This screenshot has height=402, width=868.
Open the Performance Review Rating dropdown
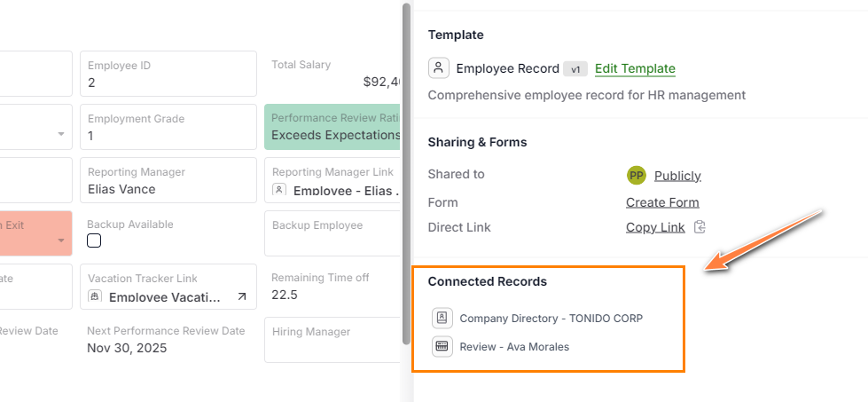pos(333,127)
